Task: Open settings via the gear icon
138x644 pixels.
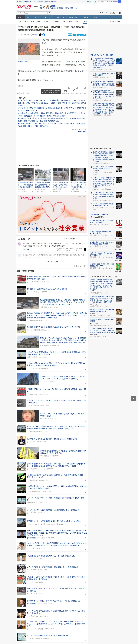Action: [x=120, y=13]
